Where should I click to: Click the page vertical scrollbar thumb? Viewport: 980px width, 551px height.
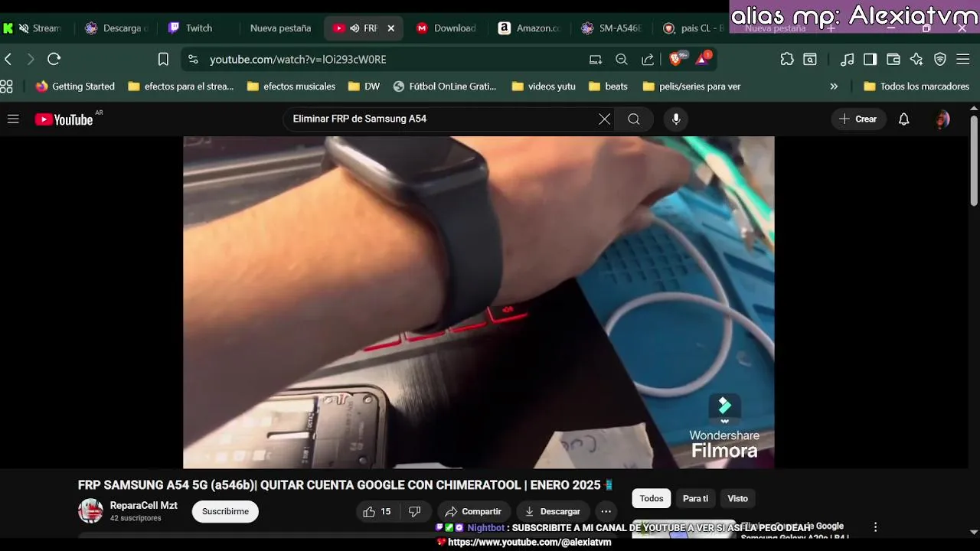click(x=974, y=161)
